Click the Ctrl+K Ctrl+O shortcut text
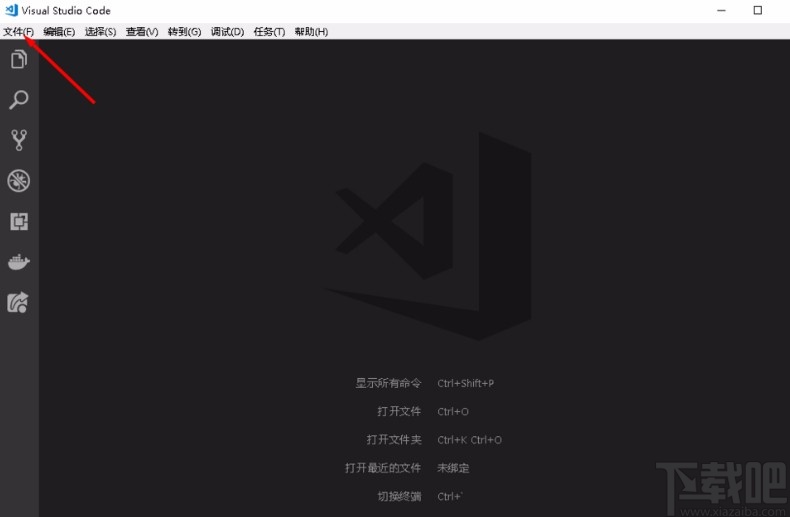This screenshot has height=517, width=790. click(x=470, y=440)
